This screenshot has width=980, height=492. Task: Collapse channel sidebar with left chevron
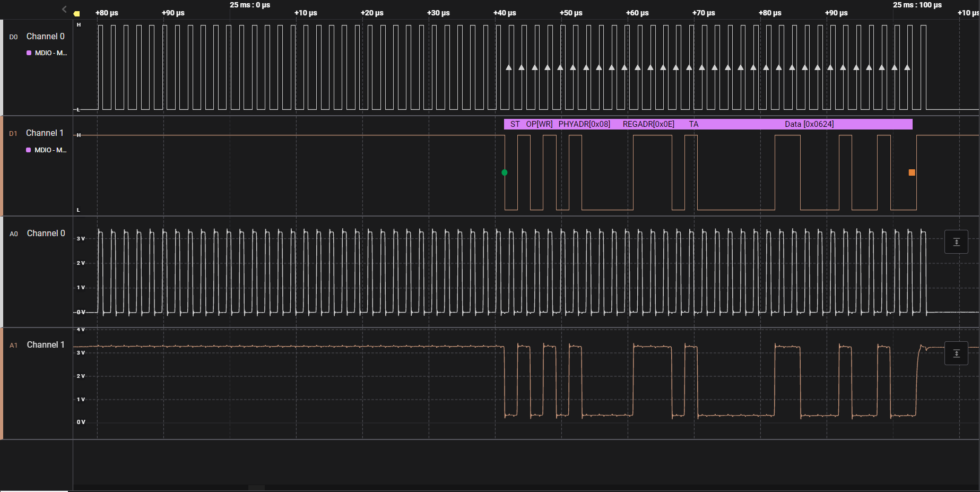(64, 9)
